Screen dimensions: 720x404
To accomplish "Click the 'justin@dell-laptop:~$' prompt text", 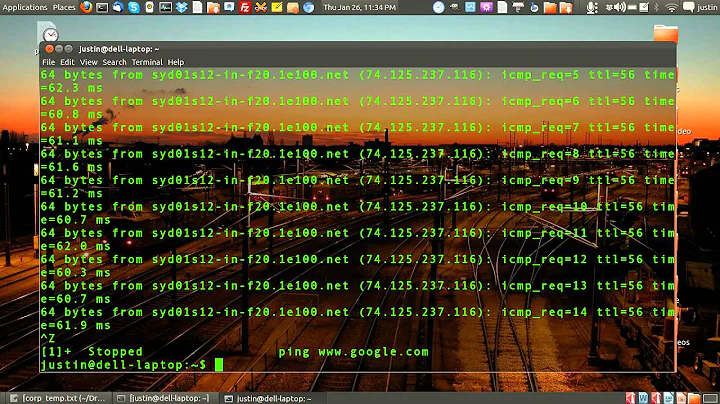I will 124,365.
